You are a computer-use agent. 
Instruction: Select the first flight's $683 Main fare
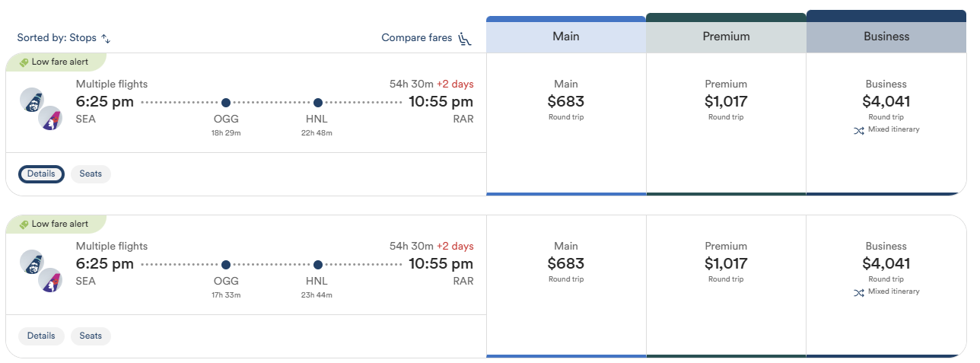click(566, 124)
